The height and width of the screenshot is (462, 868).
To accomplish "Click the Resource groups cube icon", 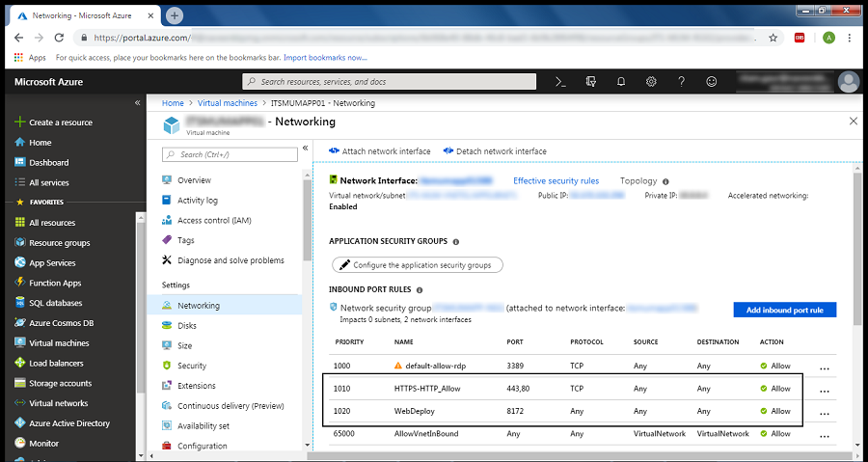I will (x=20, y=242).
